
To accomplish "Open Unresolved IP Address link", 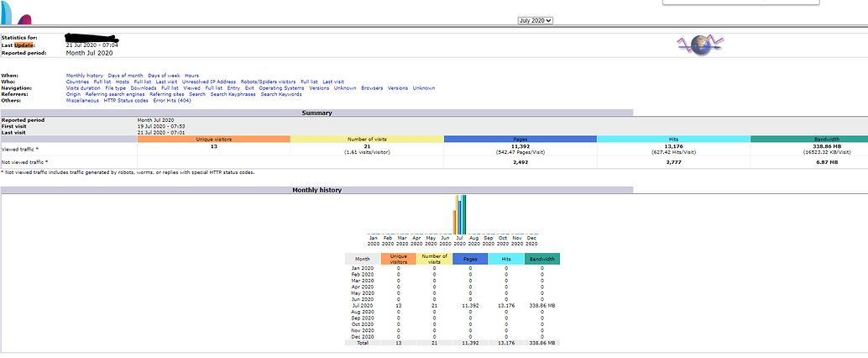I will pyautogui.click(x=209, y=82).
